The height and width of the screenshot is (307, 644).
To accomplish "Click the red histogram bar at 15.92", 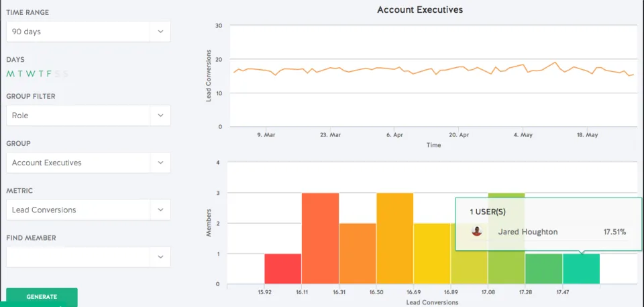I will [283, 269].
